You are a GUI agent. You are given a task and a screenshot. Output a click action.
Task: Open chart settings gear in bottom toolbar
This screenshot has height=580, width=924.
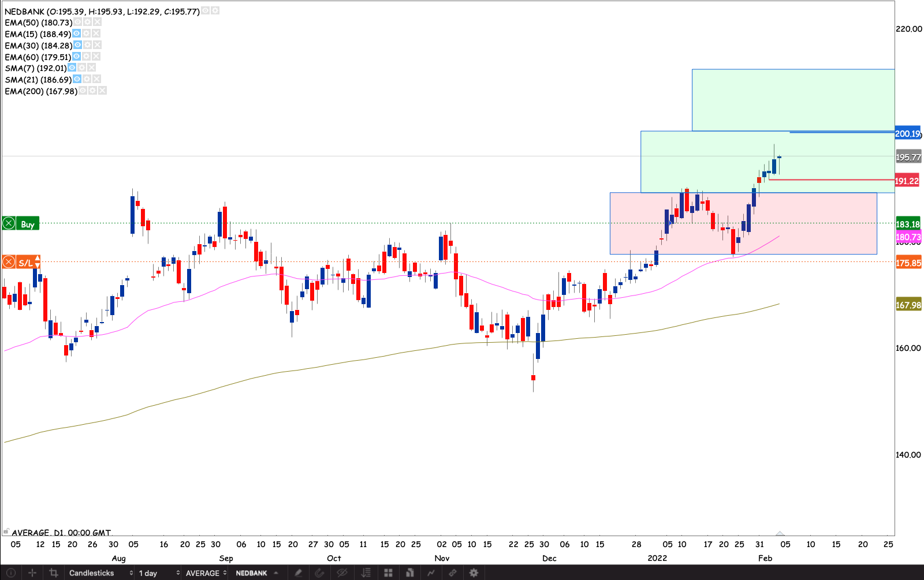(x=474, y=572)
